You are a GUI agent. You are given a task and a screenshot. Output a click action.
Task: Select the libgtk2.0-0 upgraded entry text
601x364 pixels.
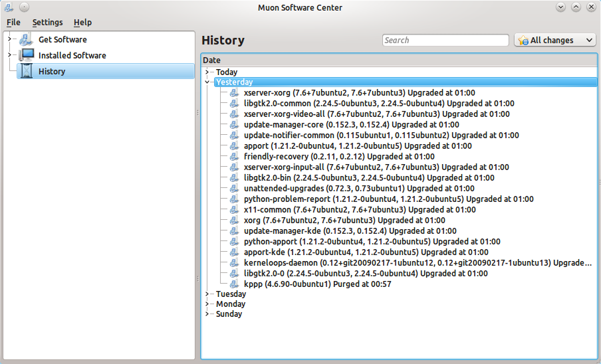pos(366,274)
